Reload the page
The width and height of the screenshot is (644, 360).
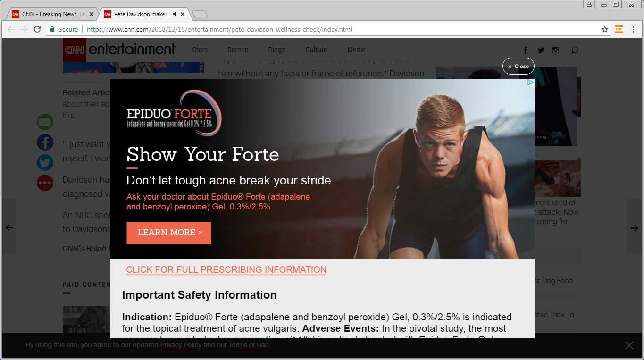click(x=37, y=29)
